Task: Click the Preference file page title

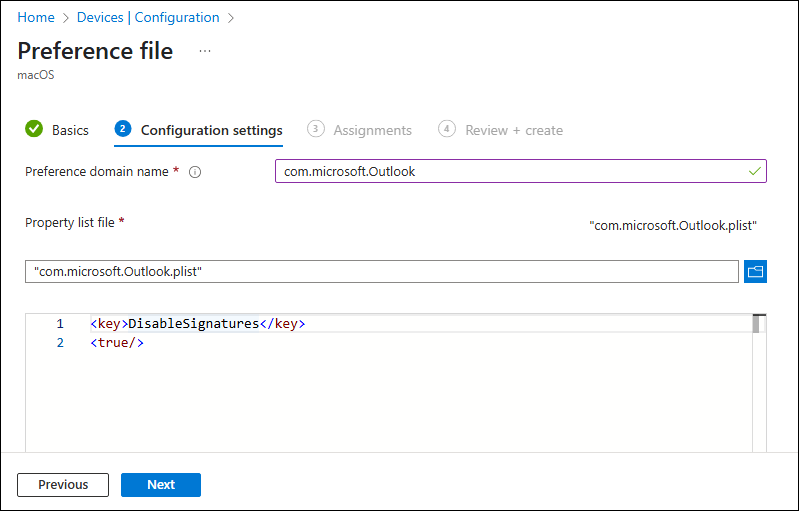Action: (95, 51)
